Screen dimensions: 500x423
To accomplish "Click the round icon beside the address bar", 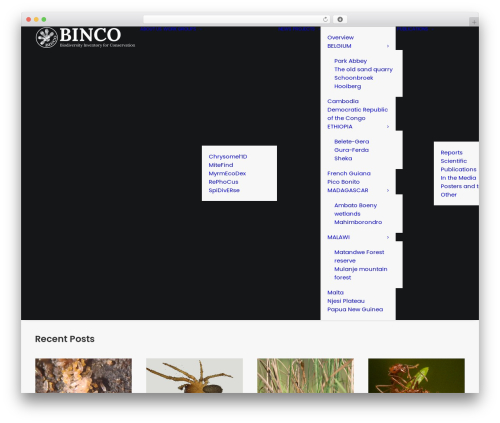I will pos(340,19).
